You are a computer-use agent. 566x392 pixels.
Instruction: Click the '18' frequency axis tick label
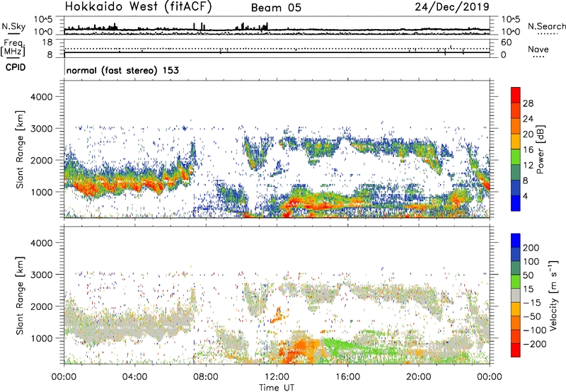[x=48, y=42]
